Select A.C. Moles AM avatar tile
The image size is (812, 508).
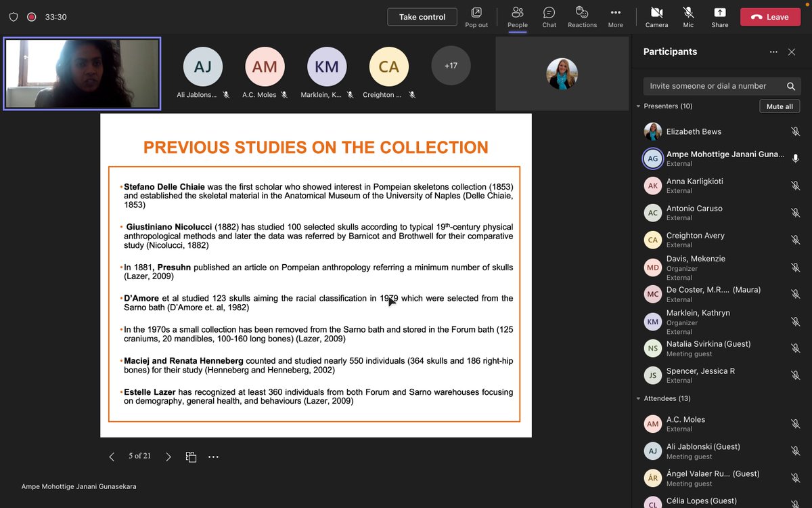pyautogui.click(x=265, y=66)
